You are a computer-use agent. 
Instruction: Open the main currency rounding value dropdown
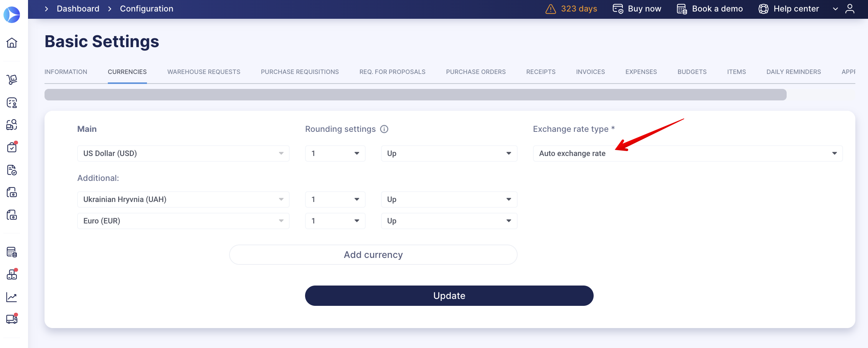click(335, 153)
